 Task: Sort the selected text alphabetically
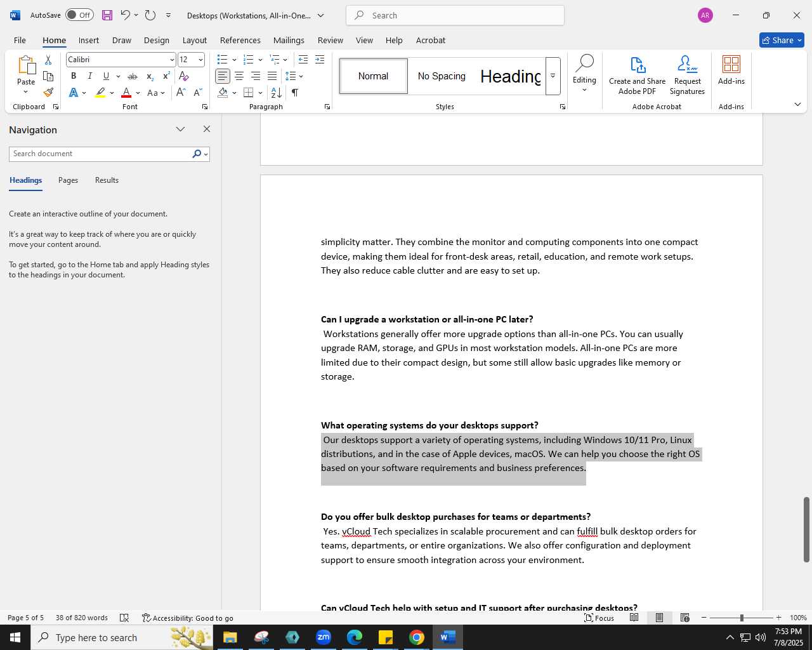pyautogui.click(x=277, y=93)
